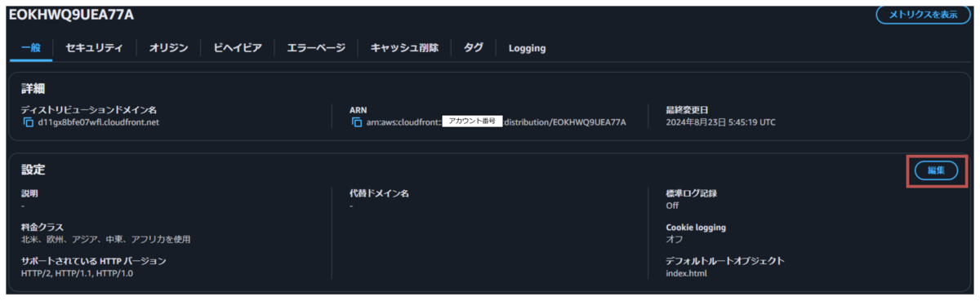Click the distribution ID heading EOKHWQ9UEA77A
The width and height of the screenshot is (980, 301).
point(71,15)
